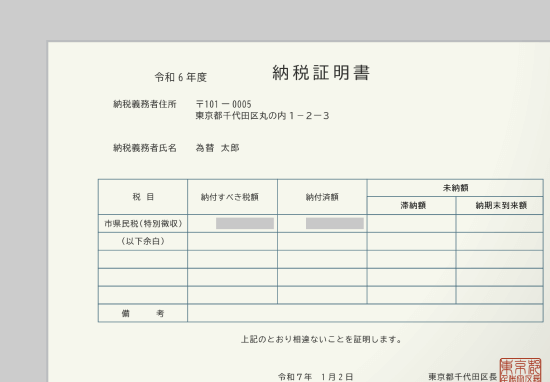Viewport: 550px width, 382px height.
Task: Click the cell （以下余白）
Action: [x=143, y=241]
